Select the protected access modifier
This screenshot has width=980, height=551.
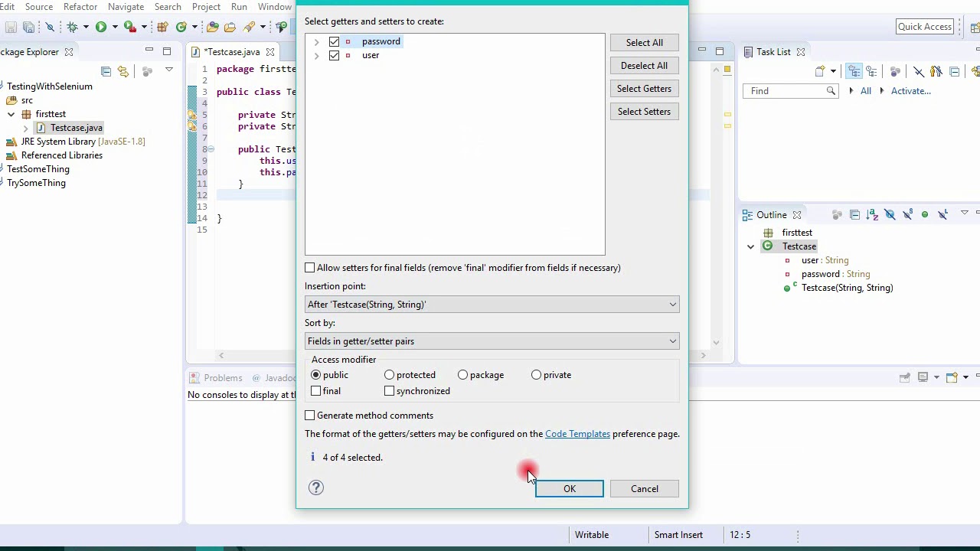[390, 375]
